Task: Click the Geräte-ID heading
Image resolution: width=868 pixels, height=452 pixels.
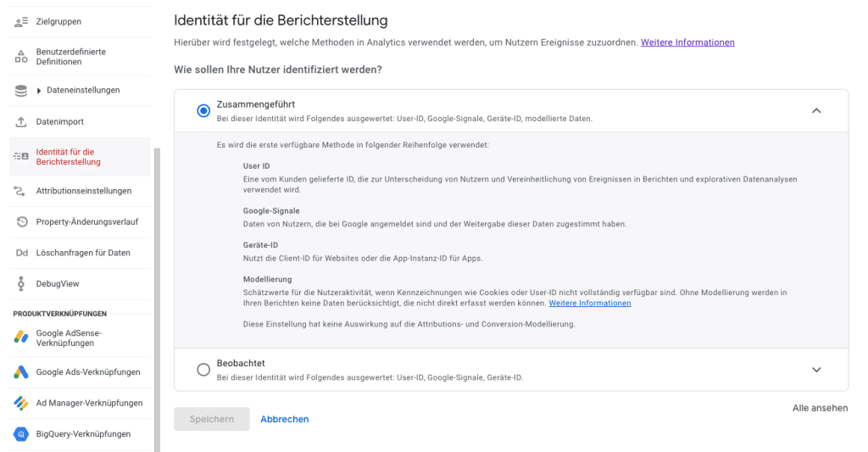Action: pyautogui.click(x=261, y=245)
